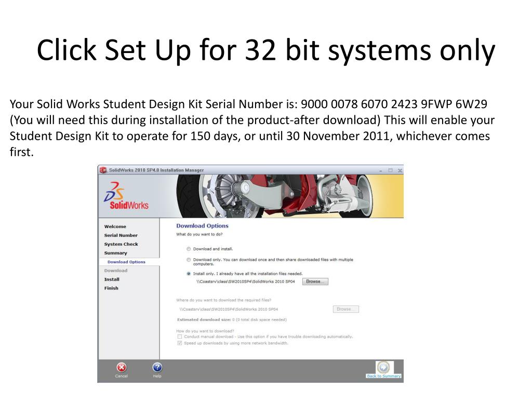Click the slide title 'Click Set Up for 32 bit'
532x399 pixels.
tap(266, 50)
